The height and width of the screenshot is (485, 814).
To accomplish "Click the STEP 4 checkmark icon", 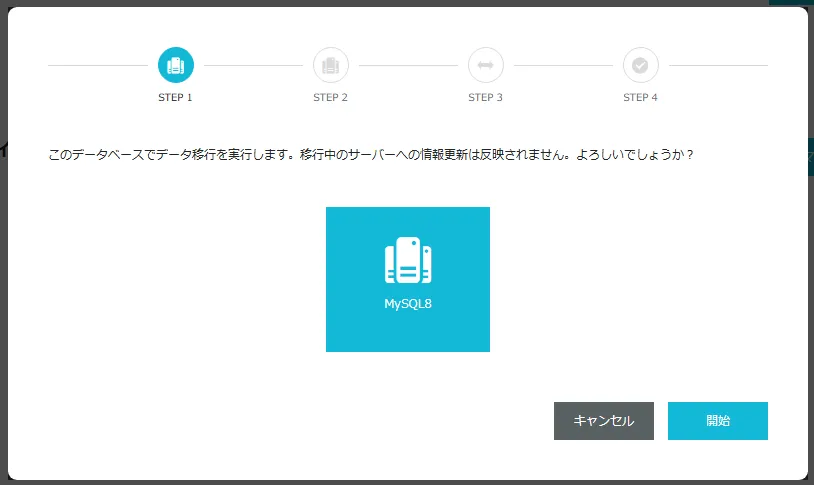I will pyautogui.click(x=641, y=65).
